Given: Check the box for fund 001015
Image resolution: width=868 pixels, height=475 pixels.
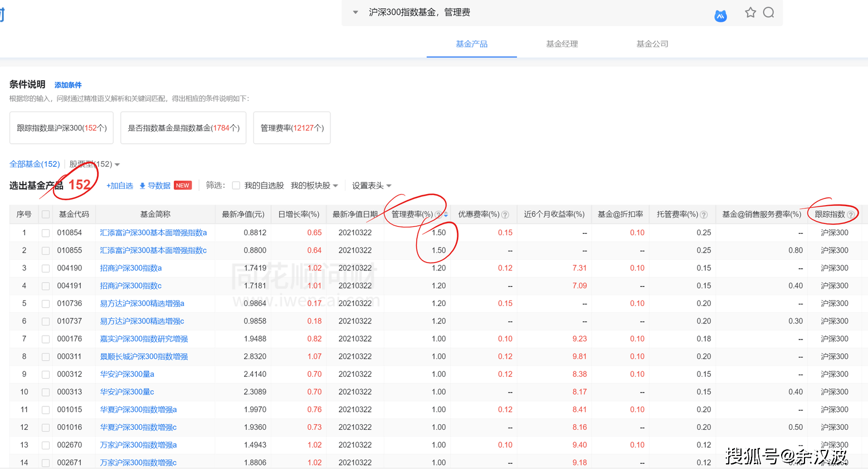Looking at the screenshot, I should pos(46,410).
